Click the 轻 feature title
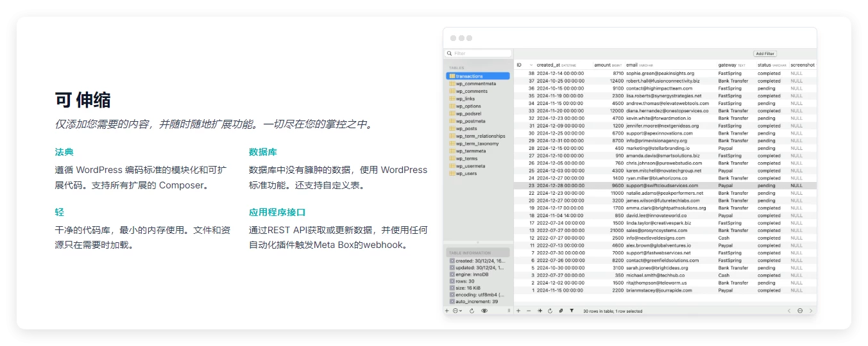 click(60, 212)
